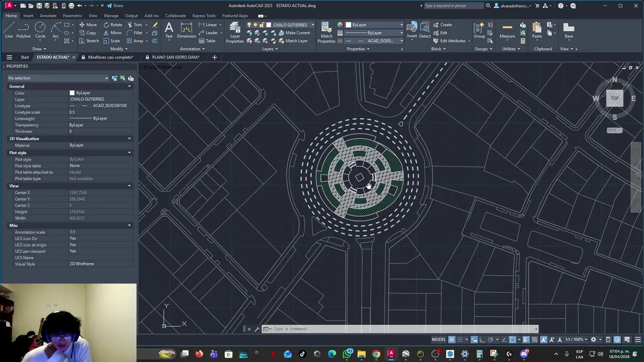The height and width of the screenshot is (362, 644).
Task: Open the Annotate ribbon tab
Action: pos(48,16)
